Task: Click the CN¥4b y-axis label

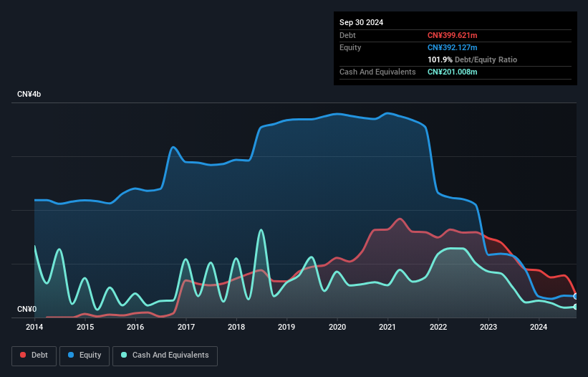Action: (29, 94)
